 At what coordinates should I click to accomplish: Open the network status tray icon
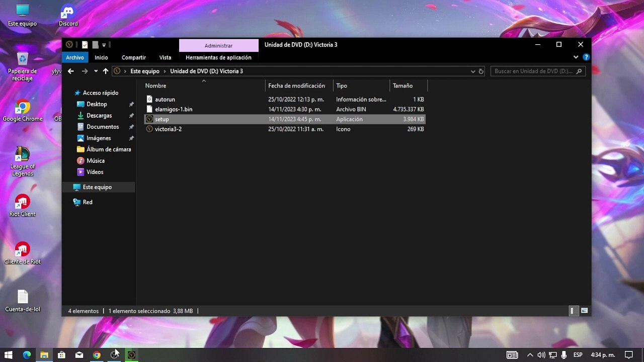click(x=552, y=355)
